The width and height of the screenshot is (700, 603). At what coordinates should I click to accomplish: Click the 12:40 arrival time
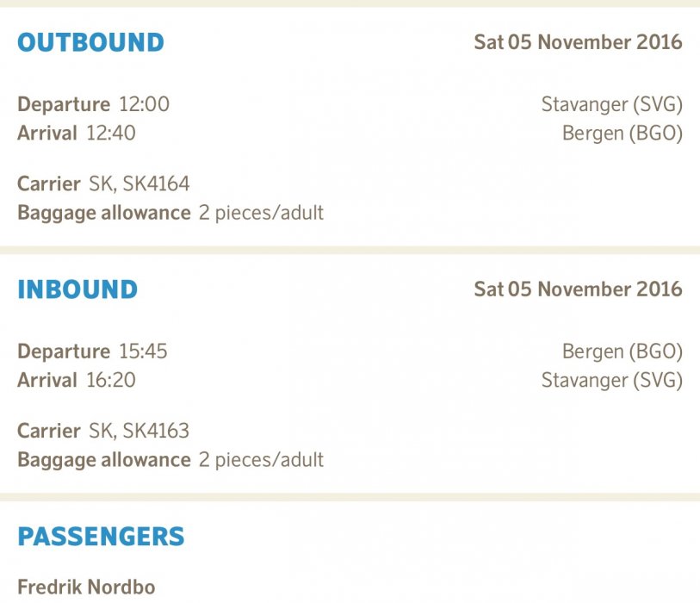point(110,134)
